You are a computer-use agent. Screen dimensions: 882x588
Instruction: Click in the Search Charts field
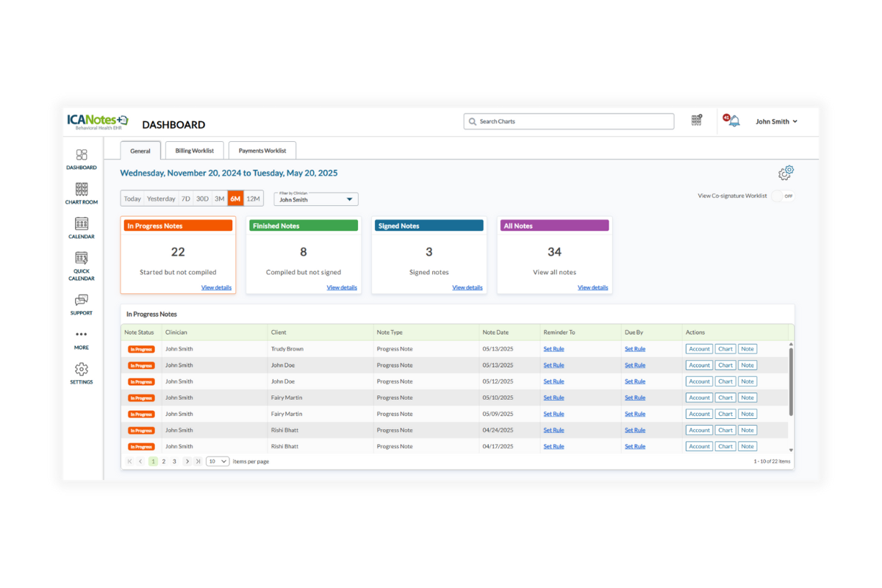pyautogui.click(x=569, y=121)
